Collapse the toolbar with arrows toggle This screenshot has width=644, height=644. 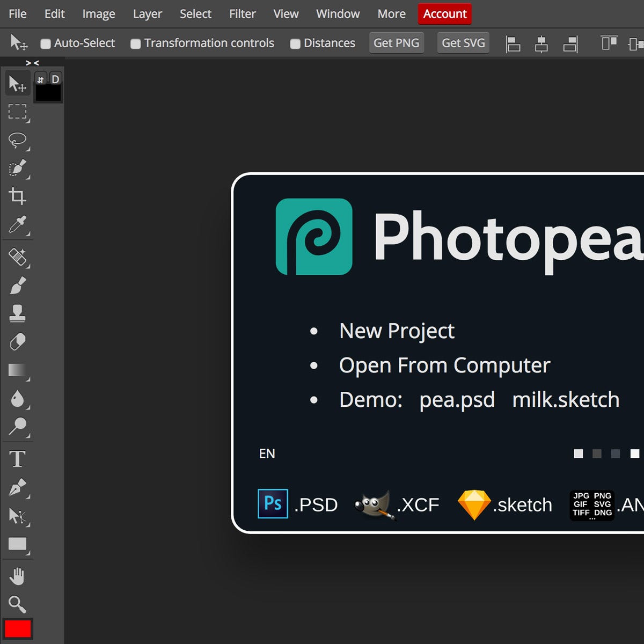coord(32,63)
